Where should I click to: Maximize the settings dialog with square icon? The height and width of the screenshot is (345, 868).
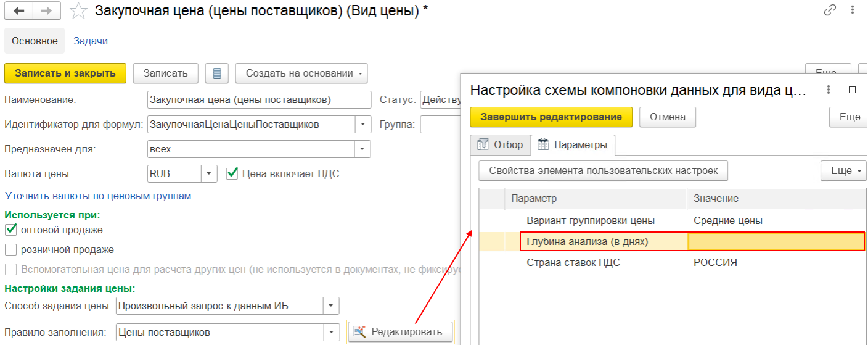tap(853, 90)
